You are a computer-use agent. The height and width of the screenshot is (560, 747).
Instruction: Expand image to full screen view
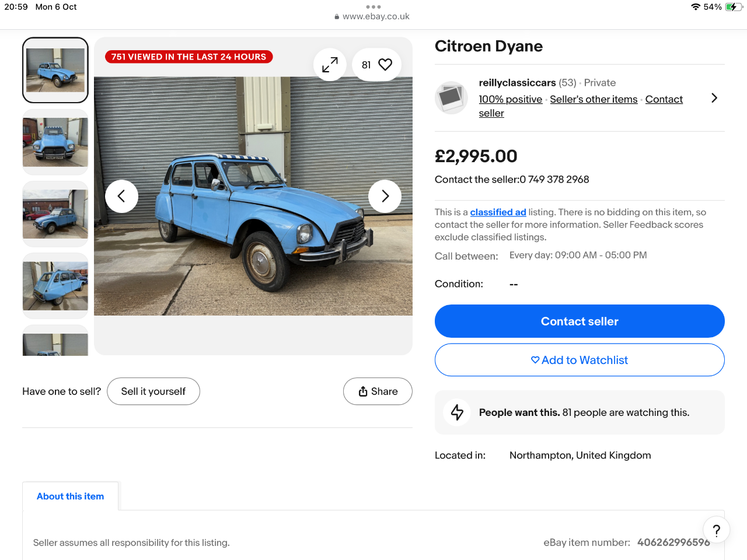tap(330, 65)
